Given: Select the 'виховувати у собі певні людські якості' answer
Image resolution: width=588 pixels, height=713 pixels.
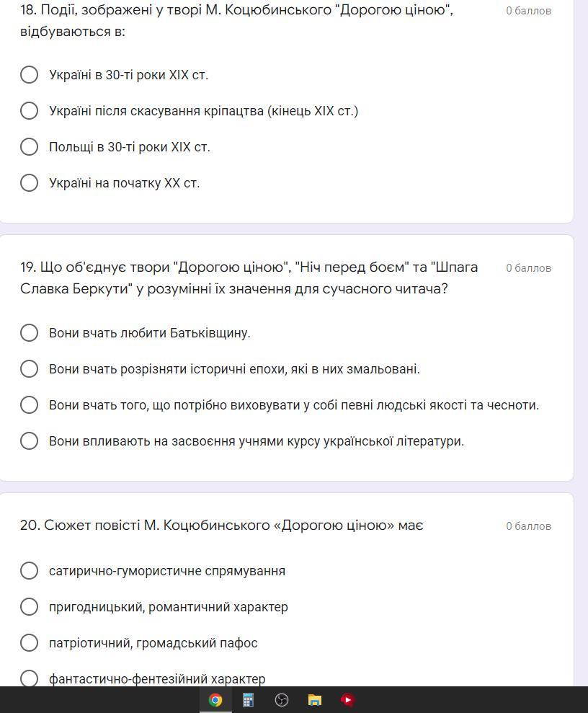Looking at the screenshot, I should (x=30, y=405).
